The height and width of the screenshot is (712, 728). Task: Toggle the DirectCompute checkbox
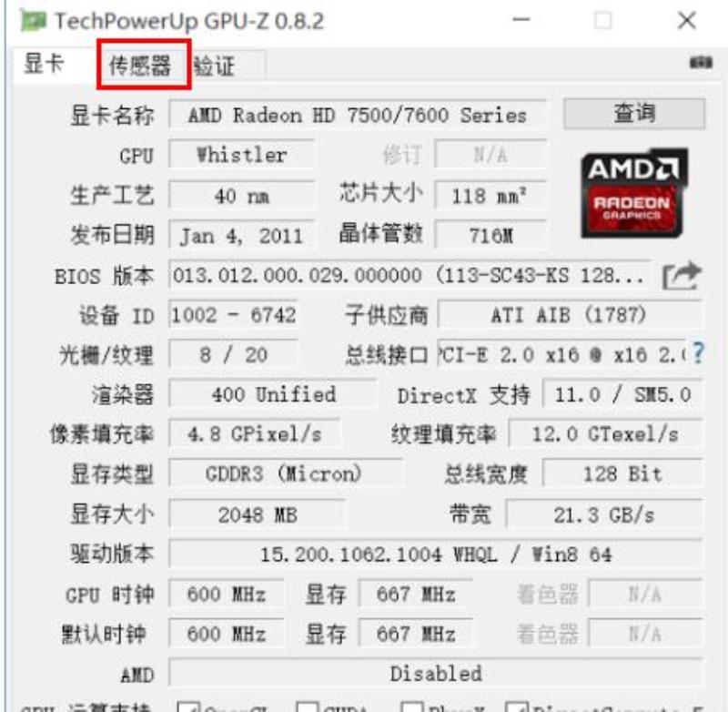[517, 707]
